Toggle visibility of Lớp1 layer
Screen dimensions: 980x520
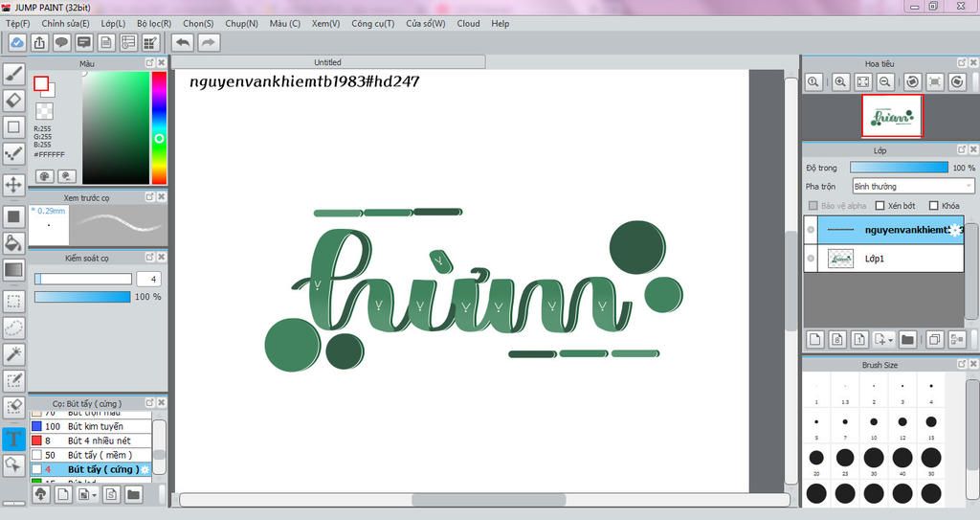click(811, 259)
